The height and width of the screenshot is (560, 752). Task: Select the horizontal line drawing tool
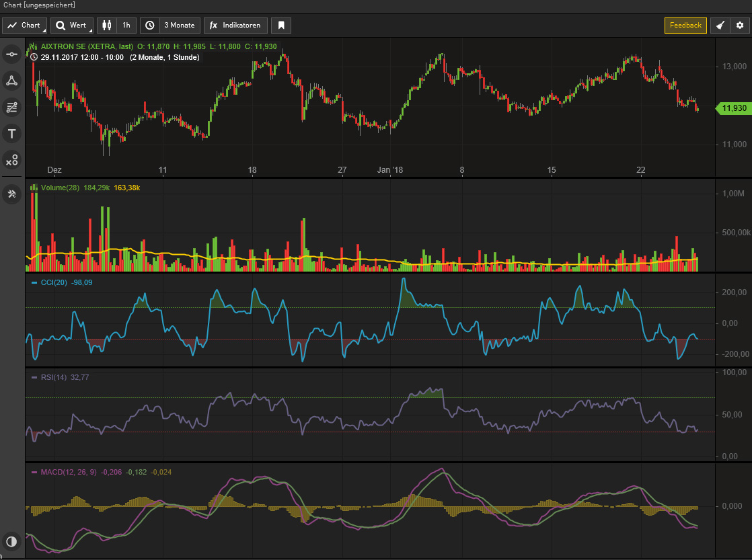coord(11,53)
